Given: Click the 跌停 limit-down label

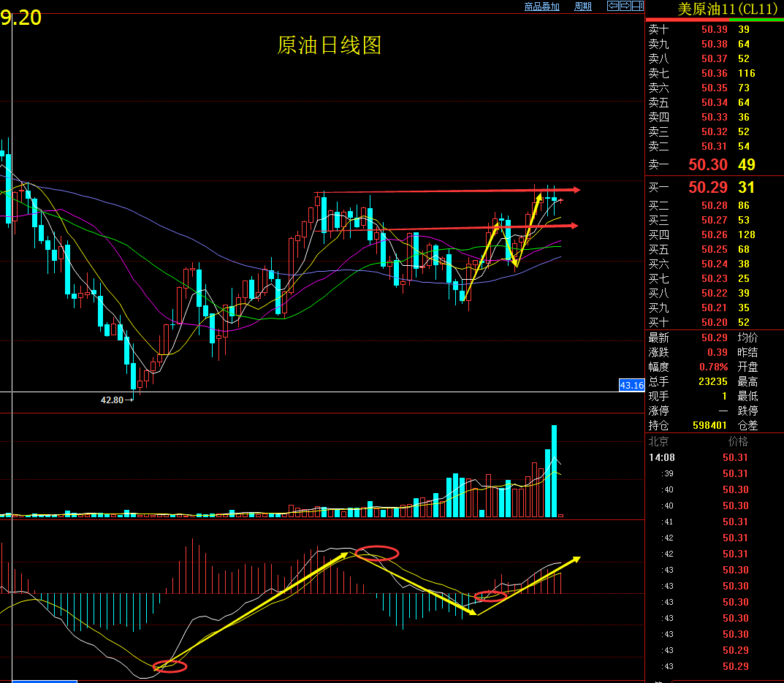Looking at the screenshot, I should (x=748, y=411).
